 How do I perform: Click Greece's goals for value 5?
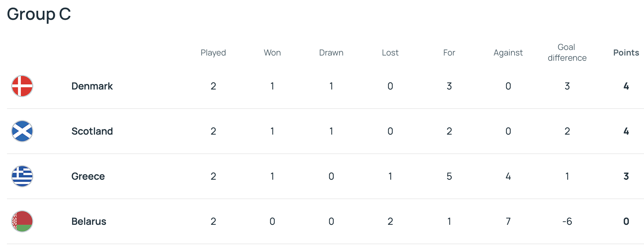pyautogui.click(x=449, y=176)
